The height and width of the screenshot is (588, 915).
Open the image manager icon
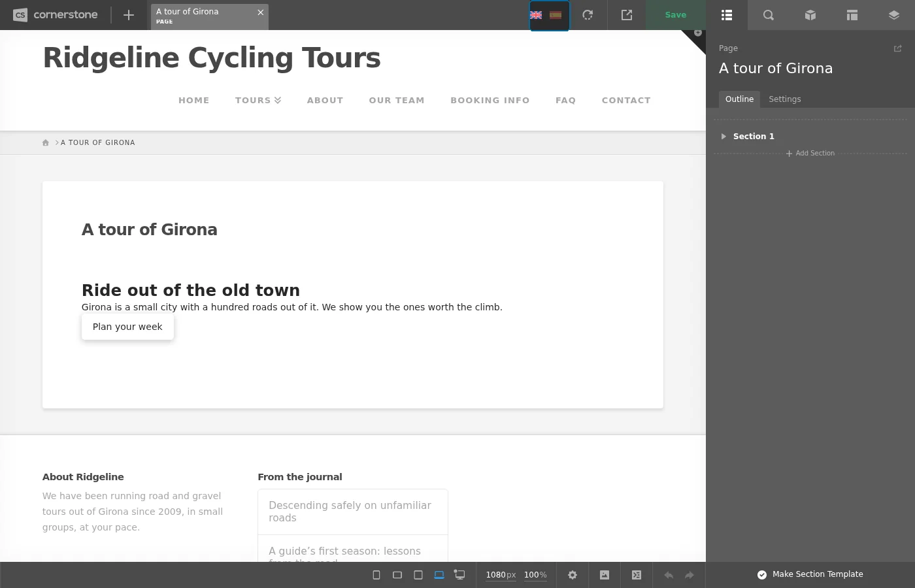605,575
